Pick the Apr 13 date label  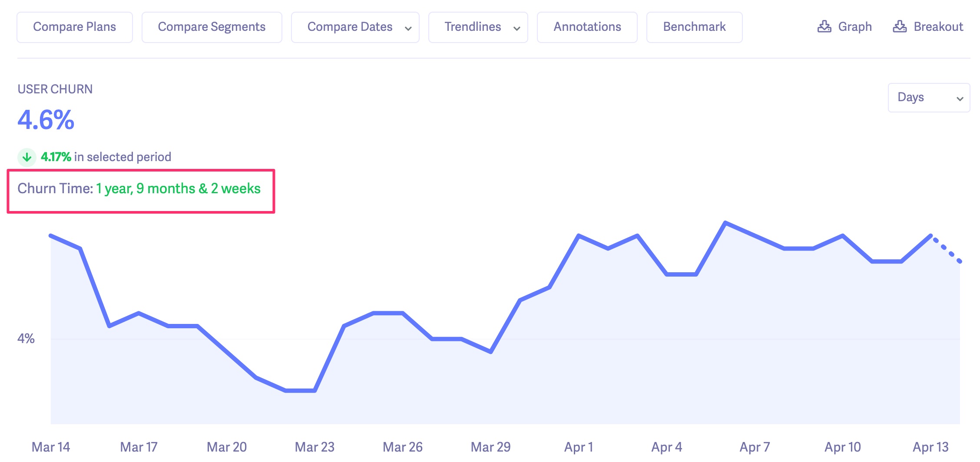click(x=930, y=447)
